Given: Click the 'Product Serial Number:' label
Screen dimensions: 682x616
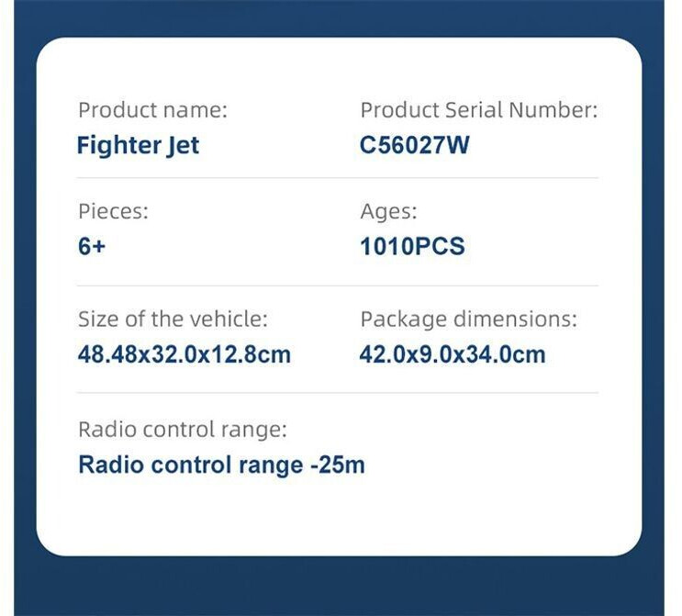Looking at the screenshot, I should click(x=479, y=109).
